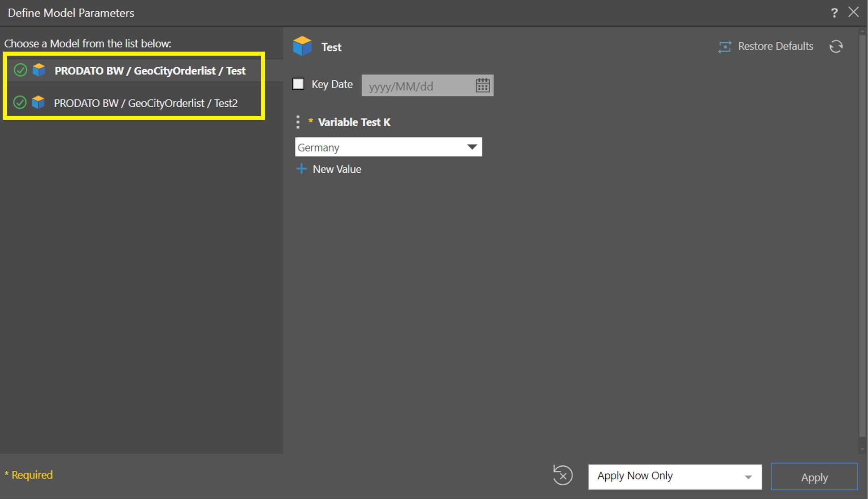The width and height of the screenshot is (868, 499).
Task: Click the green checkmark on Test model
Action: tap(20, 70)
